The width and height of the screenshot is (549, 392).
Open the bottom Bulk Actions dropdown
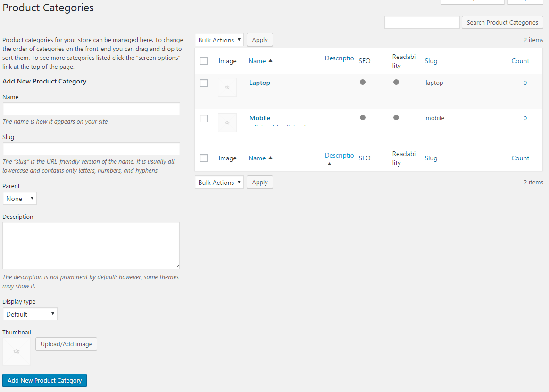point(219,183)
